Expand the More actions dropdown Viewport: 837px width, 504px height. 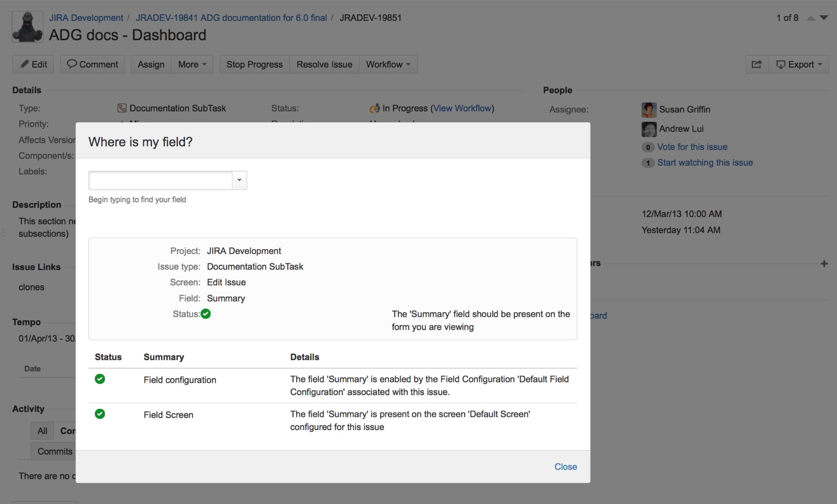[192, 64]
